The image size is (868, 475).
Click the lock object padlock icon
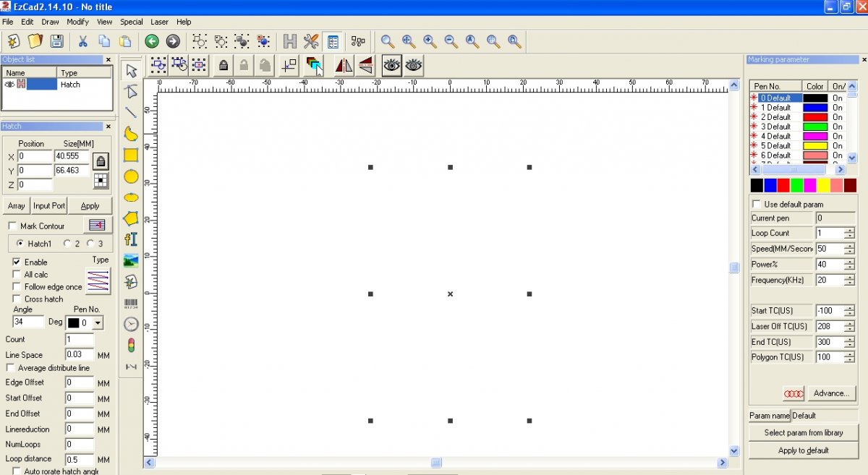point(224,66)
